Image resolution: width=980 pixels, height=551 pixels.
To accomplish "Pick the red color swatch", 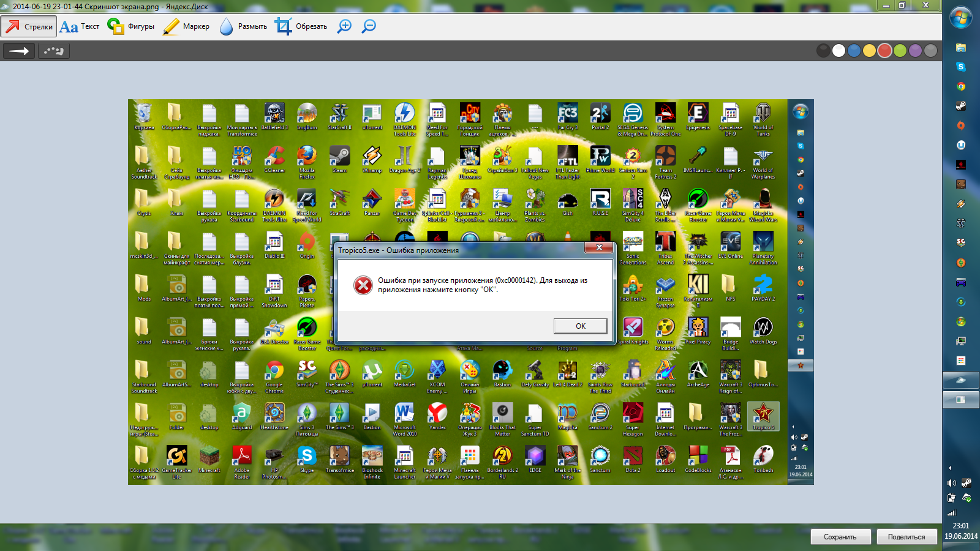I will point(885,51).
